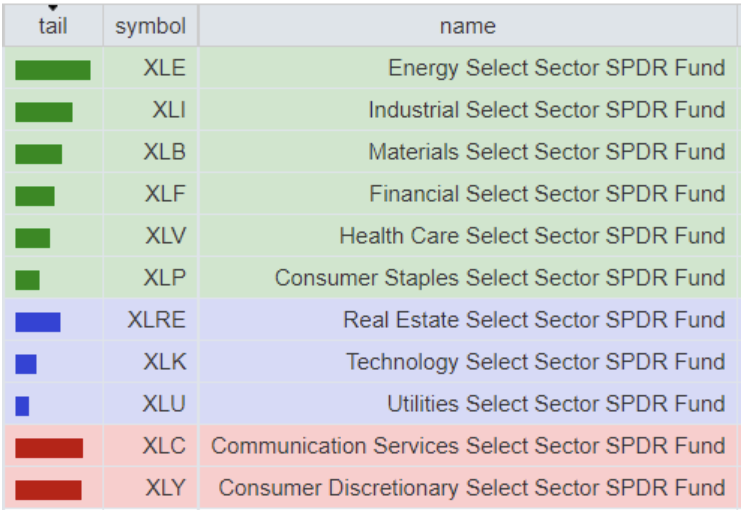Select Communication Services Select Sector SPDR Fund
Image resolution: width=742 pixels, height=510 pixels.
pyautogui.click(x=468, y=446)
